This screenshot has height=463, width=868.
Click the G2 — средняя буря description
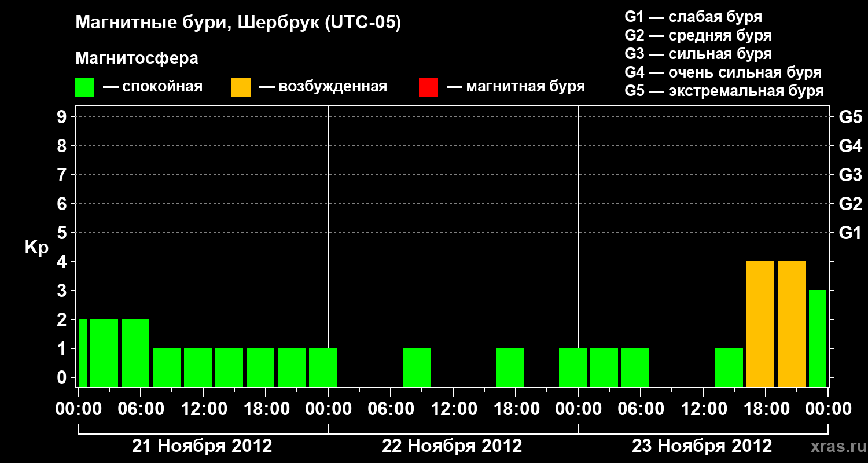pos(698,35)
